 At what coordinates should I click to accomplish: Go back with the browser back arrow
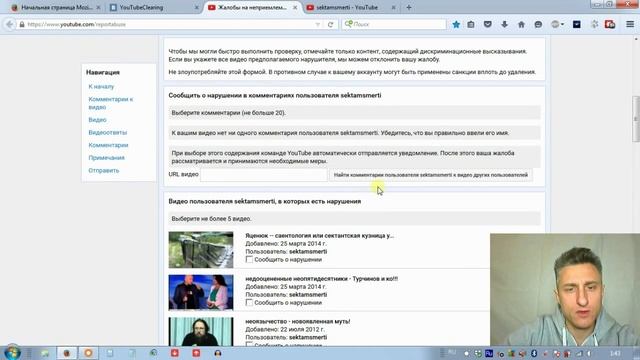9,24
